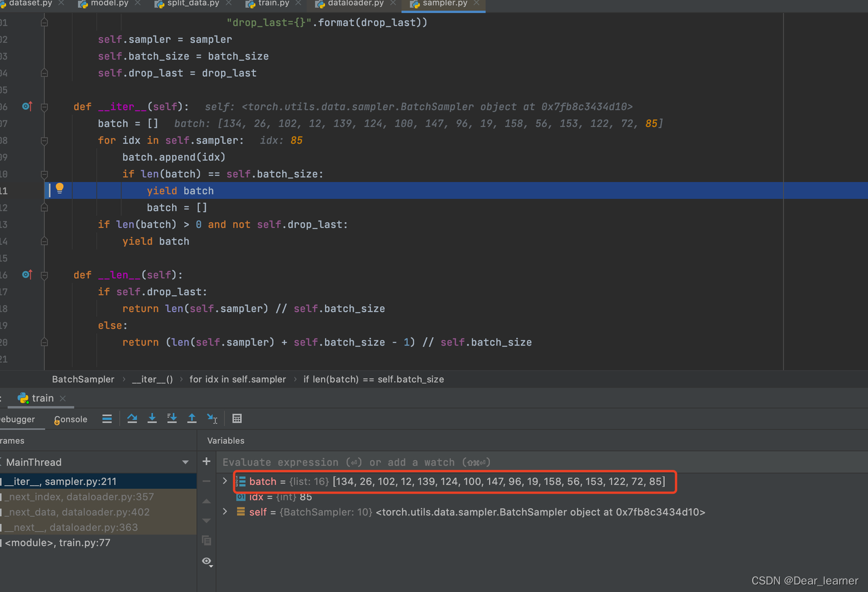
Task: Select the <module>, train.py:77 frame
Action: [x=98, y=542]
